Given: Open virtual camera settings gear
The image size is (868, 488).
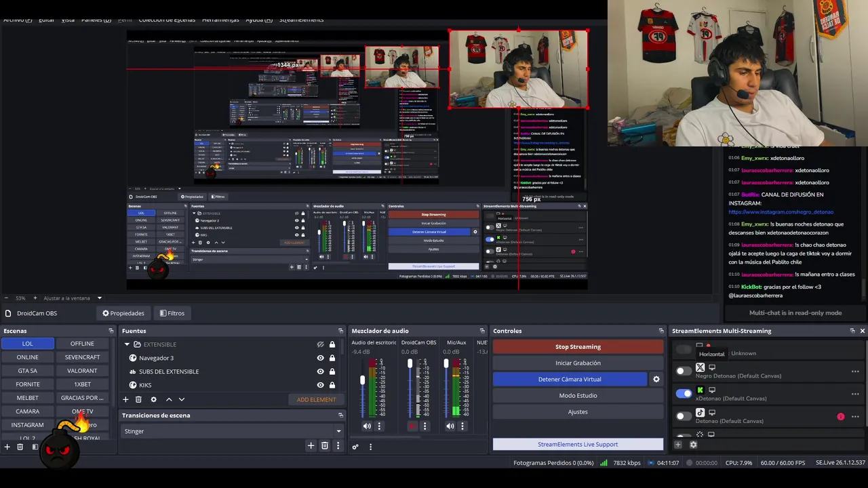Looking at the screenshot, I should (x=656, y=380).
